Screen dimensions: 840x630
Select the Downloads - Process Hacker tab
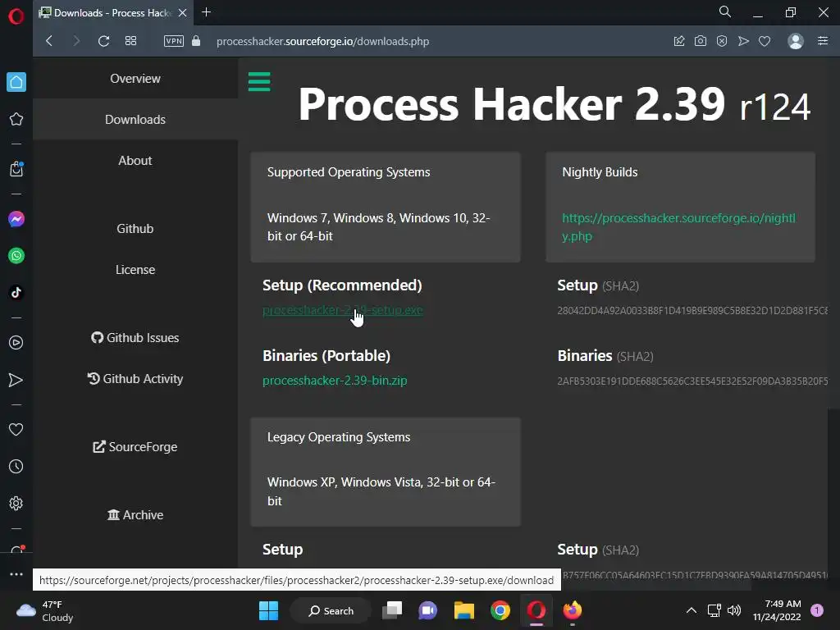click(x=112, y=13)
